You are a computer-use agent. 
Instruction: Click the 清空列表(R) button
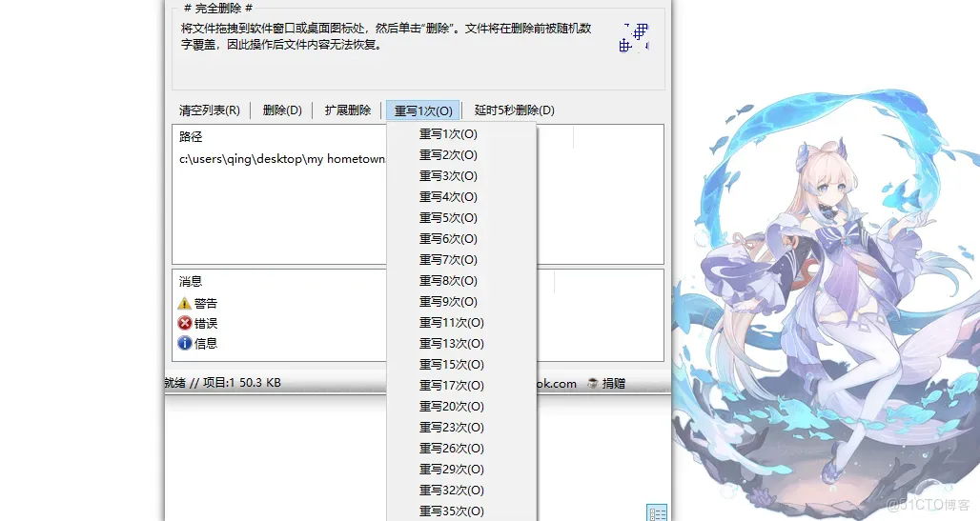coord(210,110)
